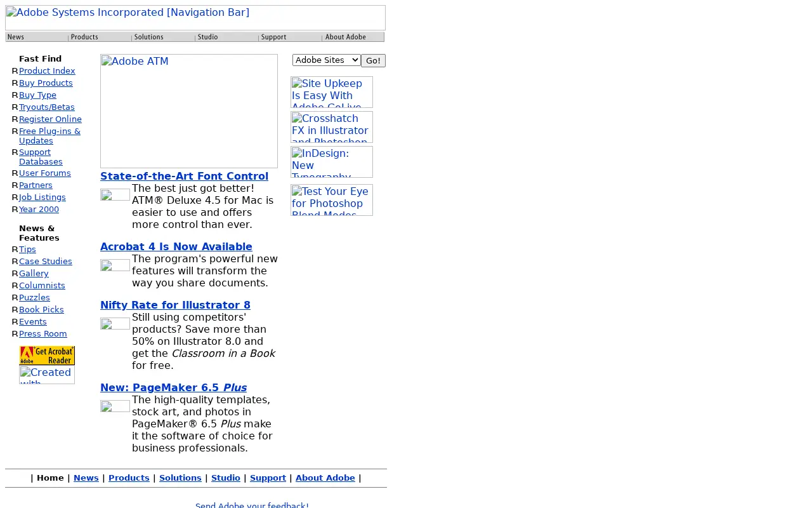
Task: Open the Press Room link
Action: click(43, 334)
